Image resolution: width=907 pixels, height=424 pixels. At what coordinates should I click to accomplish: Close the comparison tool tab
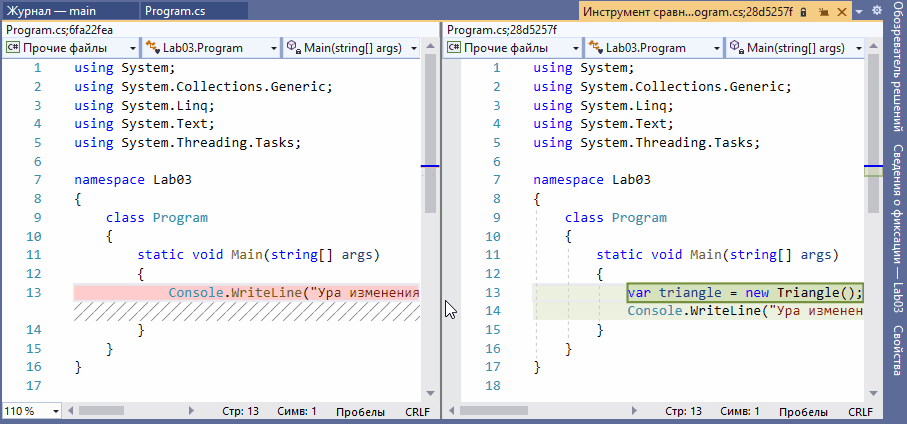pyautogui.click(x=842, y=12)
